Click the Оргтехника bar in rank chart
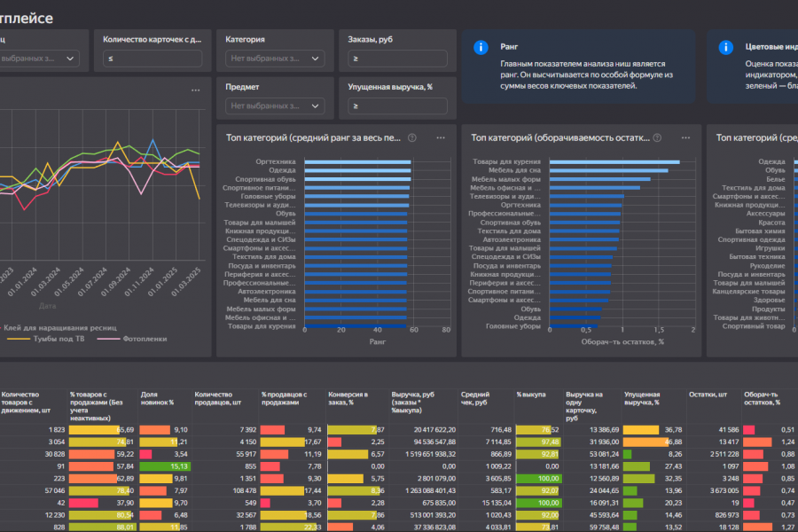 click(x=358, y=162)
